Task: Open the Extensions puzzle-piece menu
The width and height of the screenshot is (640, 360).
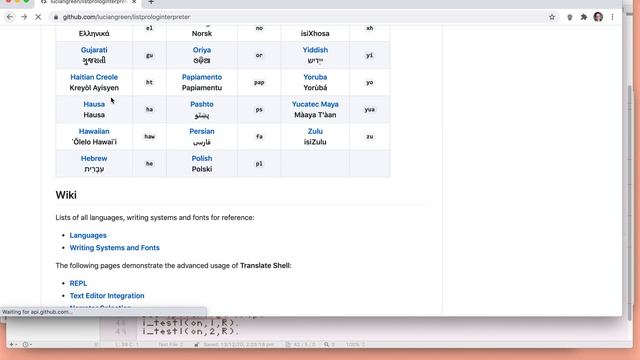Action: pyautogui.click(x=584, y=17)
